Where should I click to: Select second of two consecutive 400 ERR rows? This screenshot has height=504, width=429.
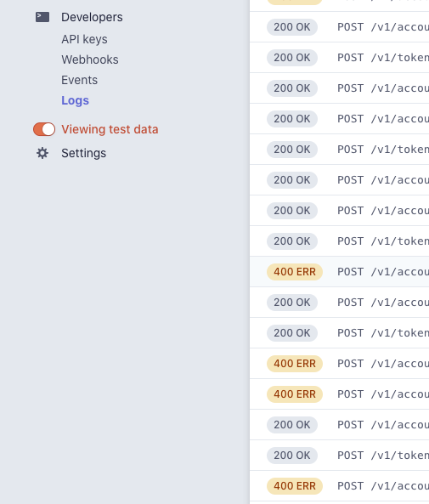[339, 394]
